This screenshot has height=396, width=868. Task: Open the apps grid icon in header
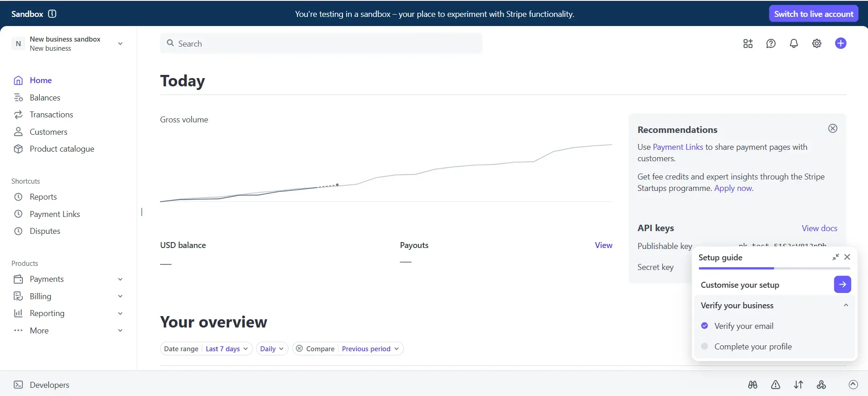[748, 43]
